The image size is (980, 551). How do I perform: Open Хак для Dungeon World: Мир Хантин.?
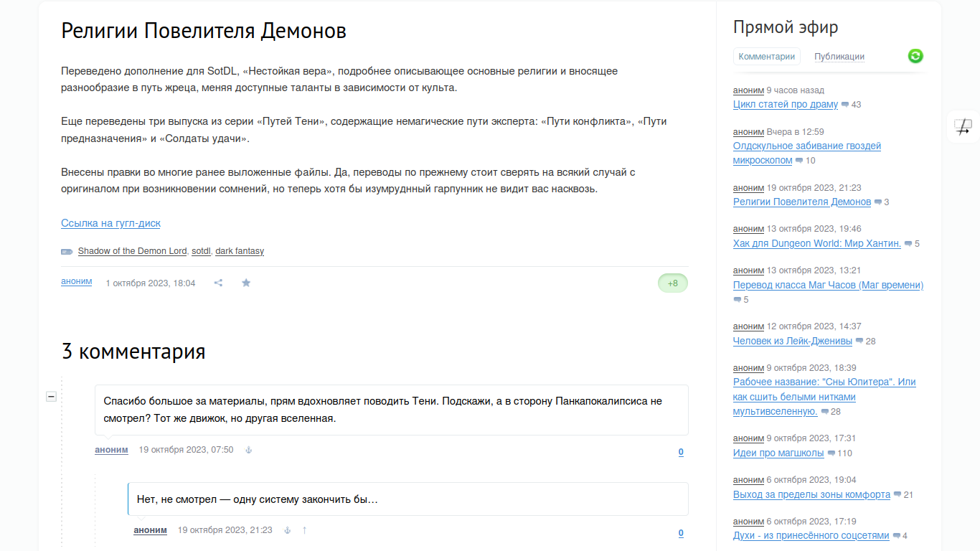[x=817, y=243]
